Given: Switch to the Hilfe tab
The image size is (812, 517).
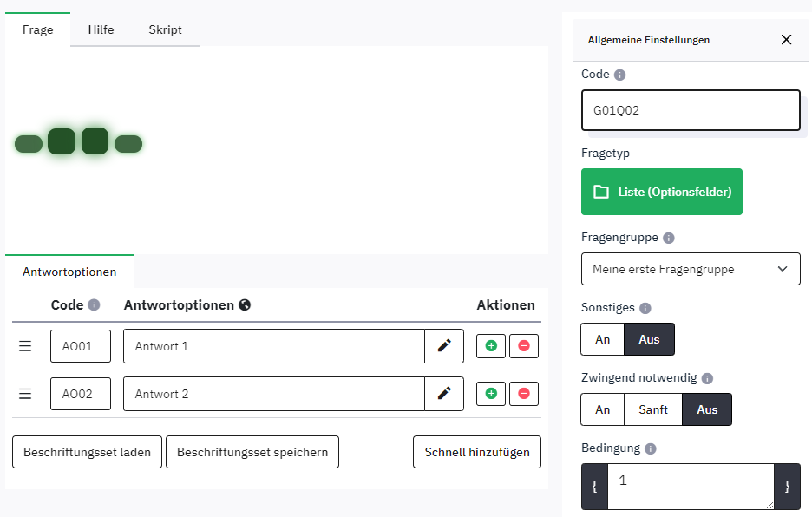Looking at the screenshot, I should [x=101, y=29].
